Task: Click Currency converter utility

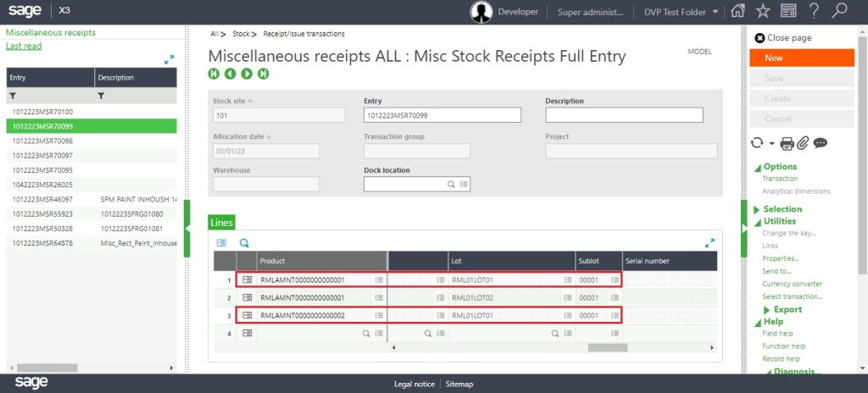Action: (x=793, y=284)
